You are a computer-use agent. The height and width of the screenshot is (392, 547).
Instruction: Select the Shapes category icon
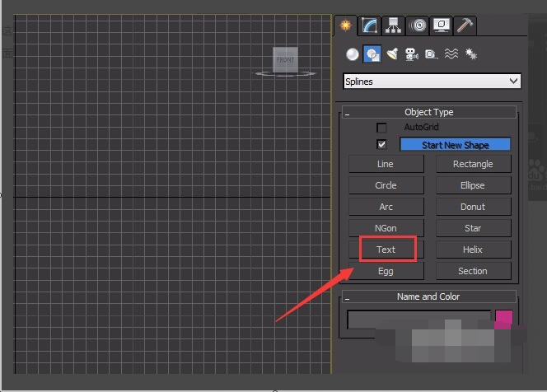click(372, 54)
